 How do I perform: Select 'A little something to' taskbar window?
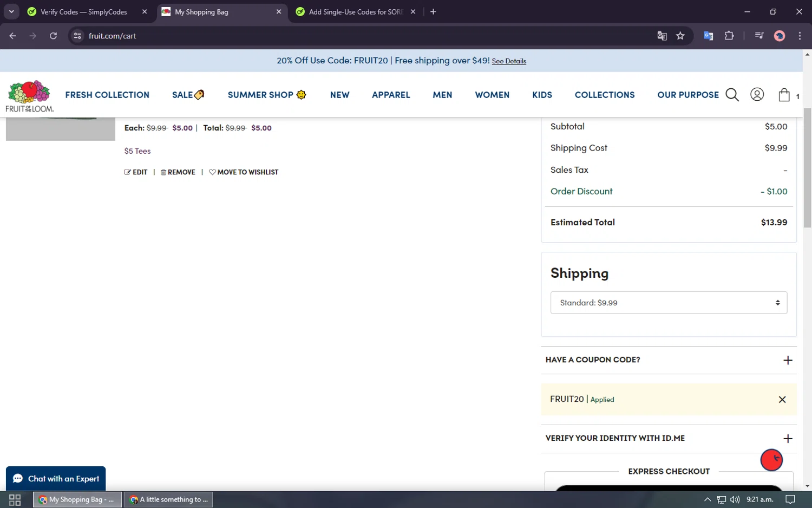pyautogui.click(x=168, y=499)
